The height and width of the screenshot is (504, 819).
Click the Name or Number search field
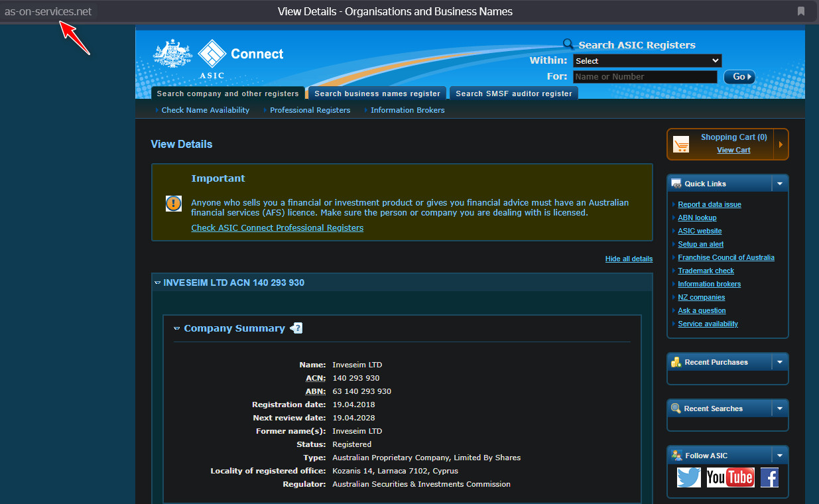[x=645, y=77]
